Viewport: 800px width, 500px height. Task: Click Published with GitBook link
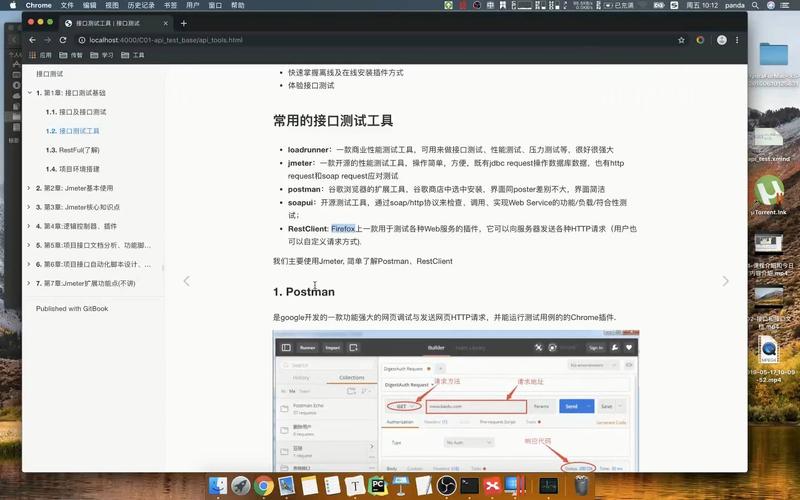[72, 309]
